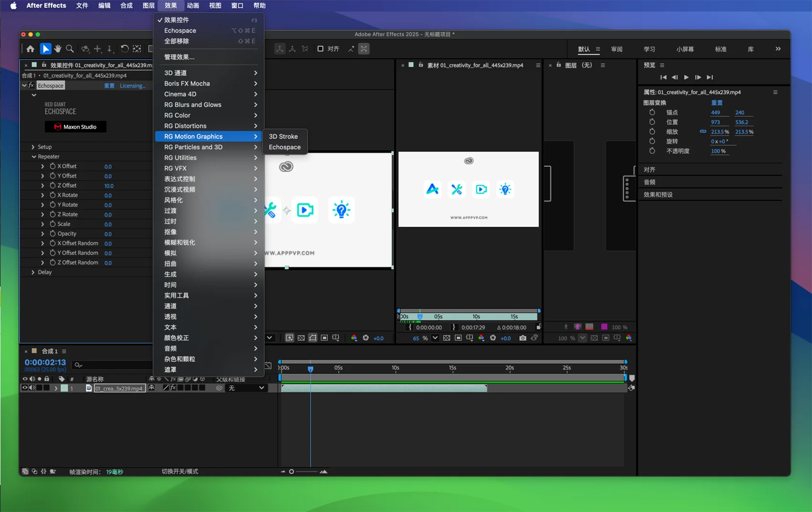Toggle the 对齐 snapping checkbox
812x512 pixels.
click(x=321, y=49)
